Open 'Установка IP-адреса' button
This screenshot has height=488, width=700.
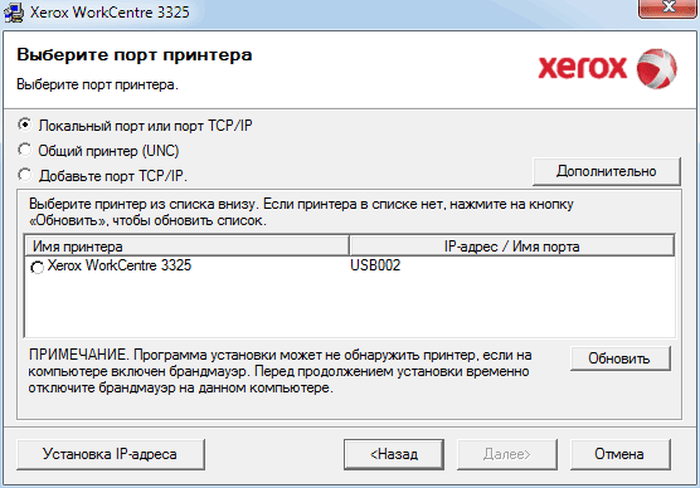[110, 454]
